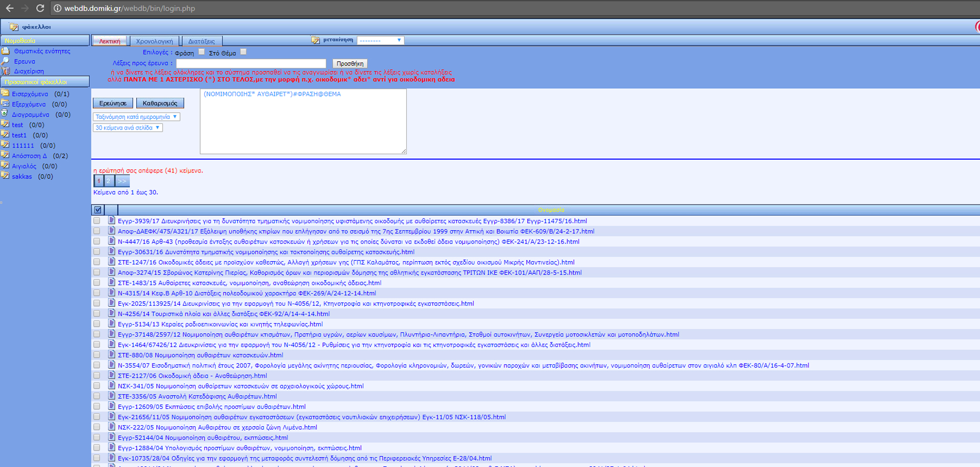Click the Διαγραμμένα trash icon
This screenshot has width=980, height=467.
pos(5,114)
